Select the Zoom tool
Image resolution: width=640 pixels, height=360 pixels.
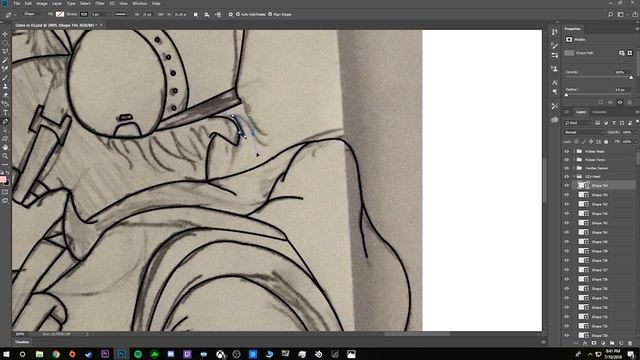click(5, 156)
